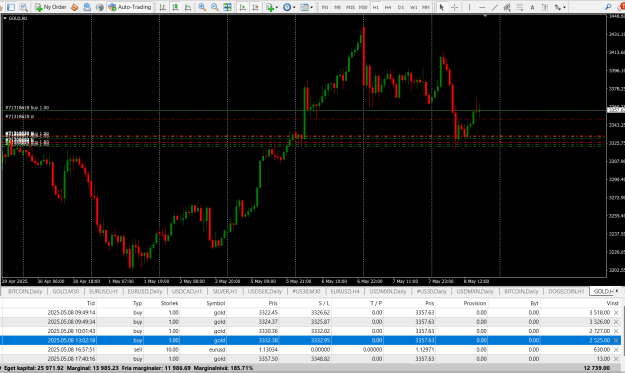Click the MetaQuotes market bag icon
This screenshot has width=625, height=373.
pyautogui.click(x=74, y=7)
